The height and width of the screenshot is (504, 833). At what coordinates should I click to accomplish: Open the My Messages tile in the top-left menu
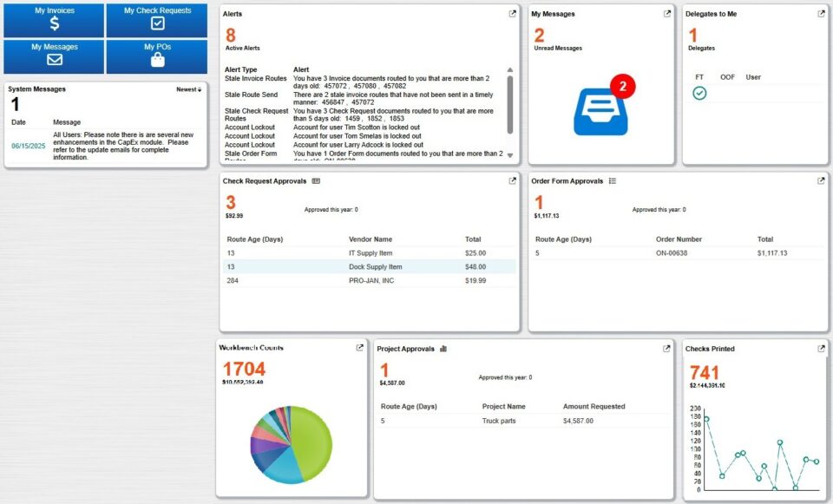coord(54,56)
